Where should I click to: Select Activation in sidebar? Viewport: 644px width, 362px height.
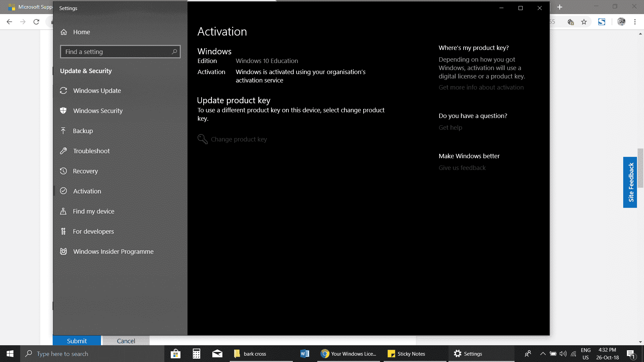120,191
